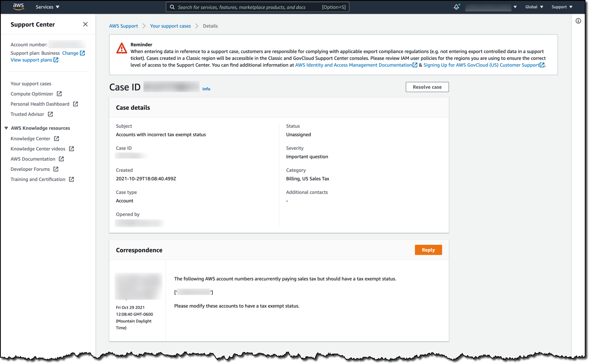Go to AWS Support breadcrumb
Screen dimensions: 589x364
pyautogui.click(x=123, y=26)
